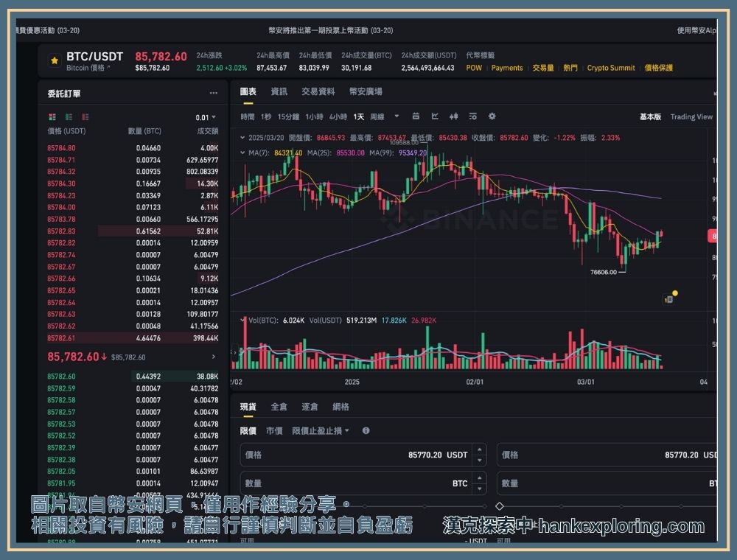
Task: Click the sell 價格 input field
Action: click(607, 455)
